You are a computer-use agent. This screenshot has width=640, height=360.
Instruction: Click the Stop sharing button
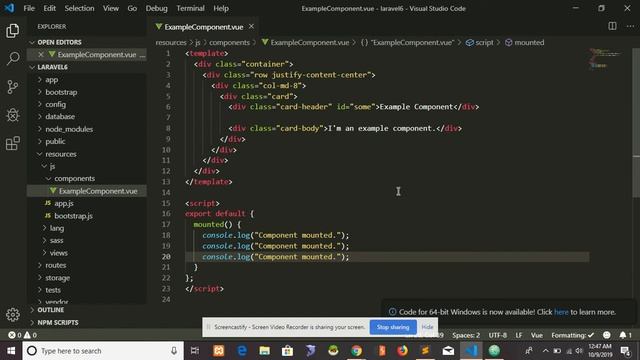click(x=393, y=327)
